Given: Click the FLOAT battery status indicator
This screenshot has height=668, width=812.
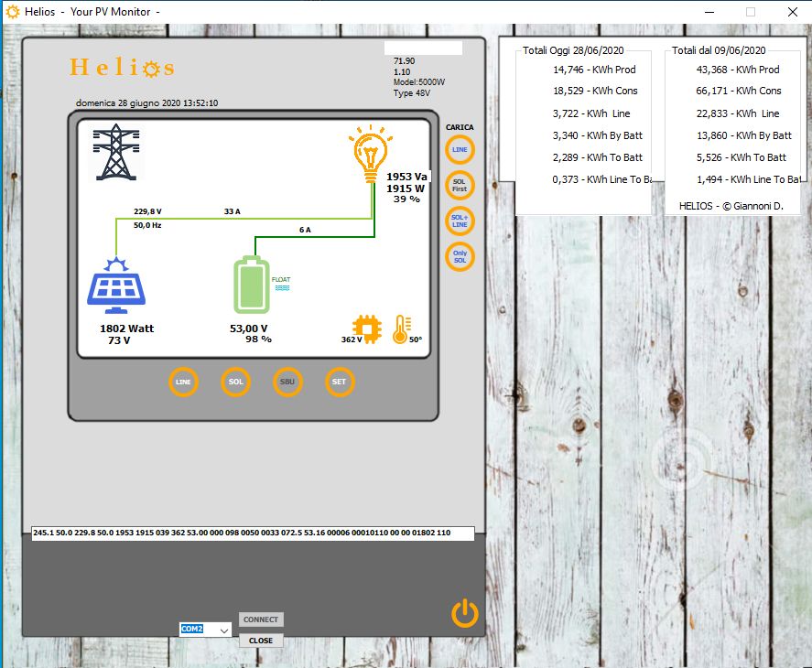Looking at the screenshot, I should 281,284.
